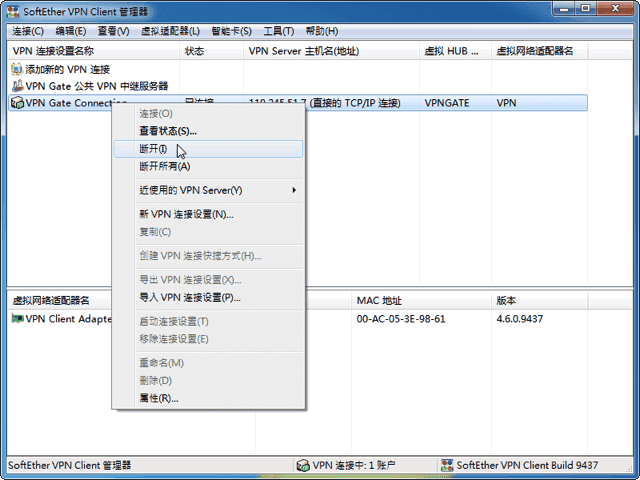Close the SoftEther VPN Client window
This screenshot has height=480, width=640.
(x=616, y=8)
